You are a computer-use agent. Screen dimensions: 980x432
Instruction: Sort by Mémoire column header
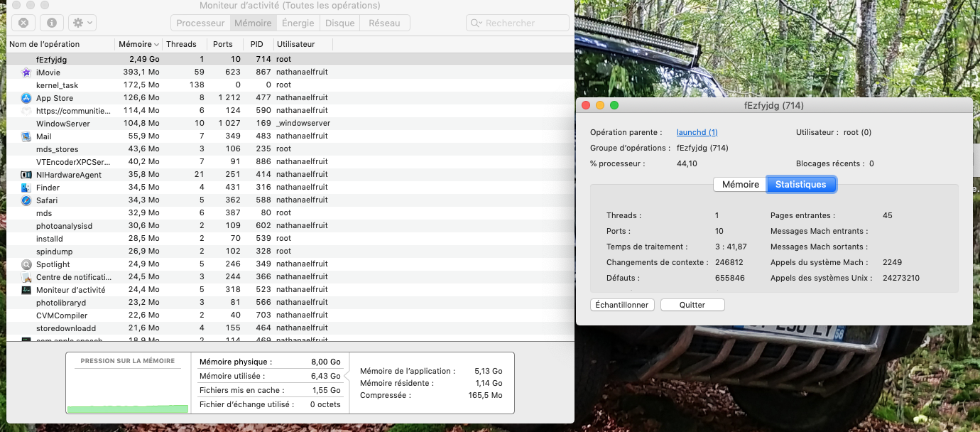[x=138, y=44]
